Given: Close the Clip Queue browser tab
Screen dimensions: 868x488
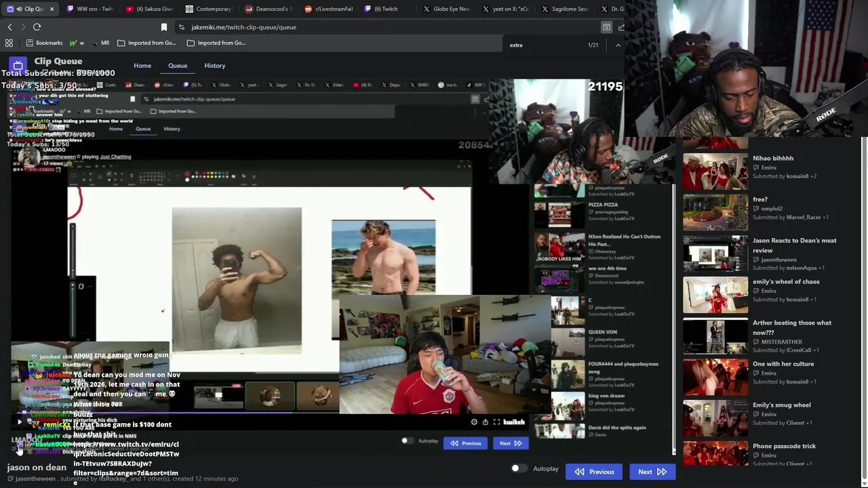Looking at the screenshot, I should click(52, 9).
